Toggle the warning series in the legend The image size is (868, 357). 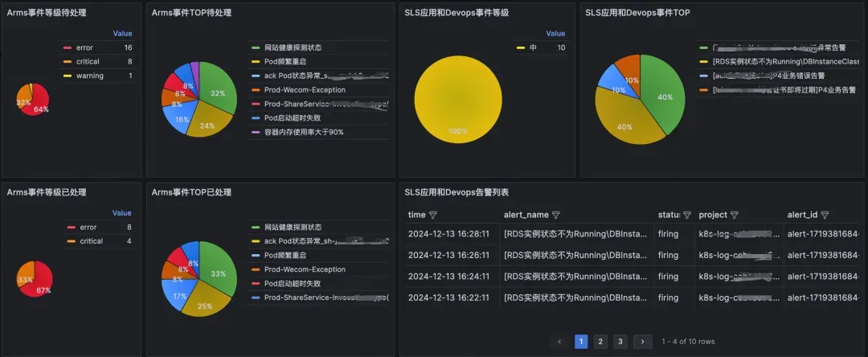coord(90,76)
